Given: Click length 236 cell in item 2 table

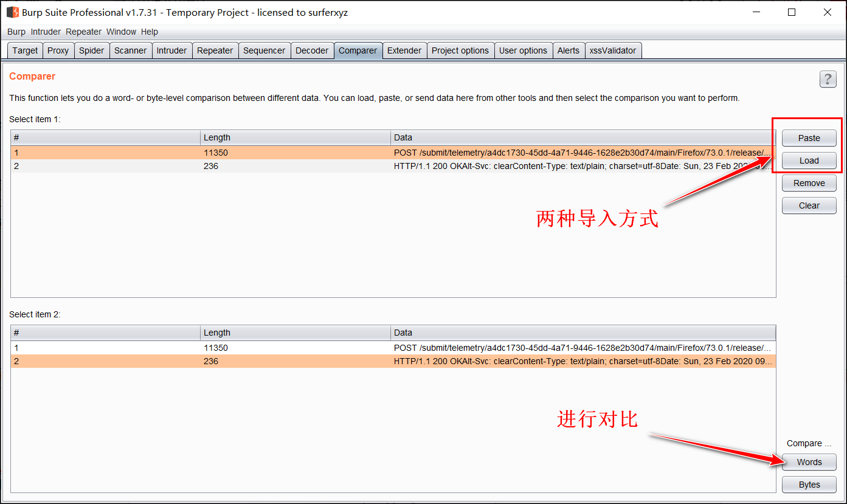Looking at the screenshot, I should click(296, 361).
